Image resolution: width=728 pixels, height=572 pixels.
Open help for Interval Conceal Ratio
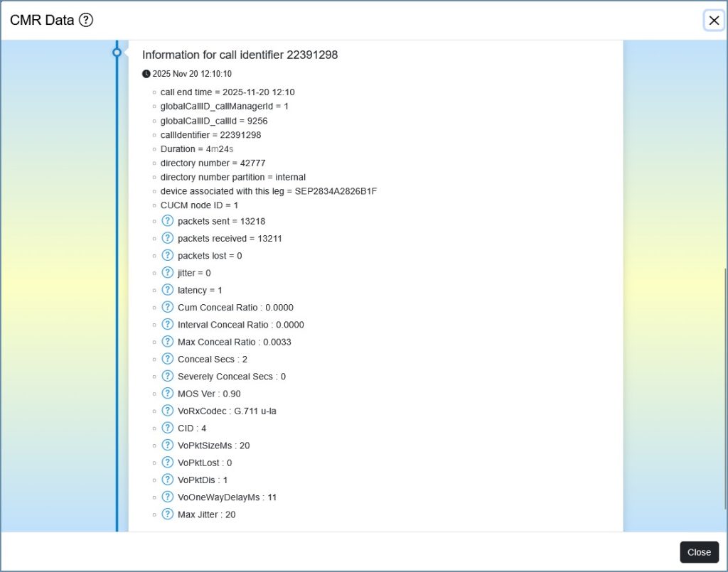click(168, 324)
